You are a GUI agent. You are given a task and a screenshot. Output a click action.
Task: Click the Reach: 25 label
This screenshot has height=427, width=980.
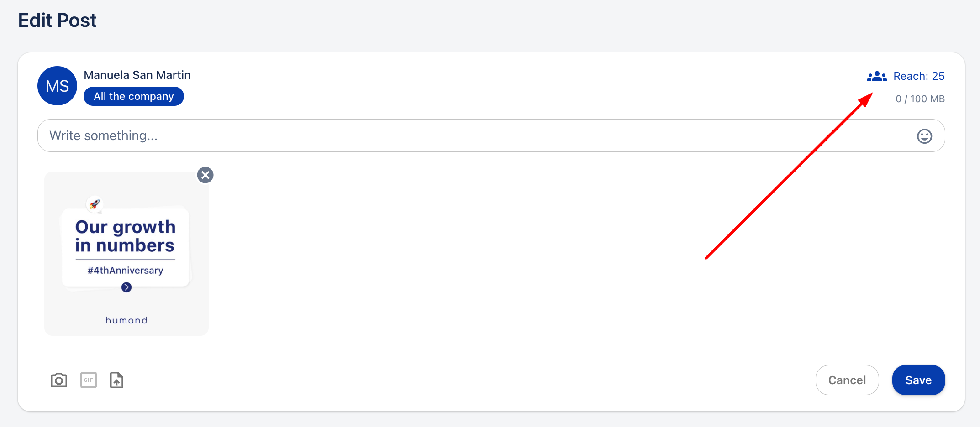(919, 76)
